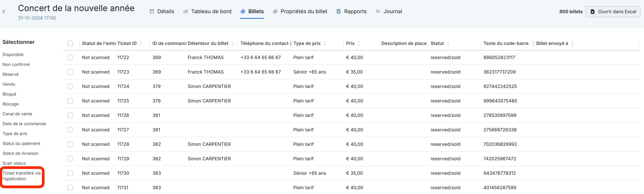
Task: Sort by the Statut column arrows
Action: point(448,43)
